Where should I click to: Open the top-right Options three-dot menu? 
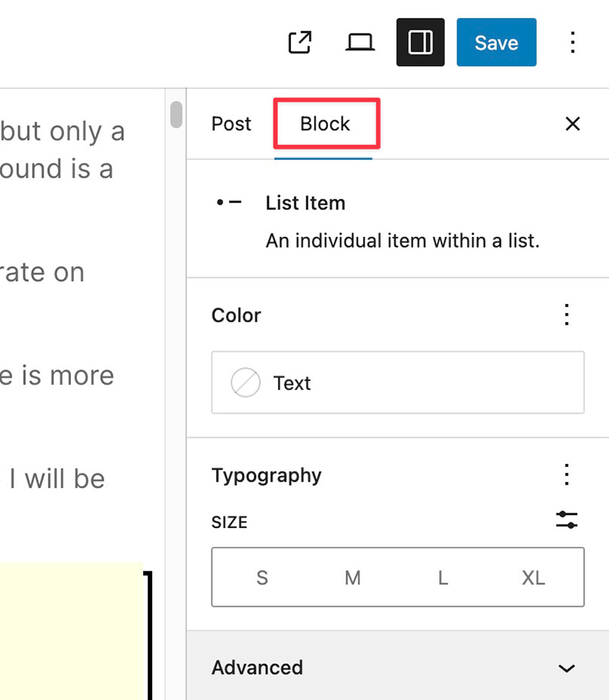pos(573,43)
